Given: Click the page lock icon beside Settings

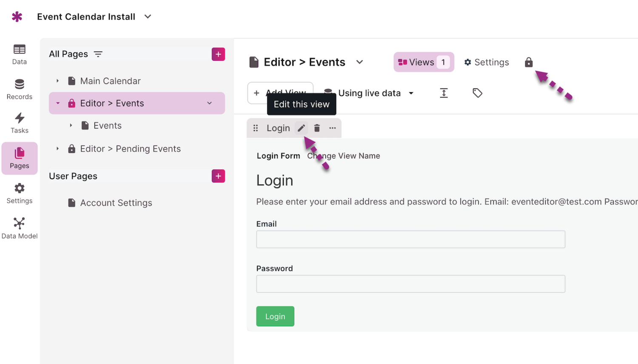Looking at the screenshot, I should pyautogui.click(x=529, y=63).
